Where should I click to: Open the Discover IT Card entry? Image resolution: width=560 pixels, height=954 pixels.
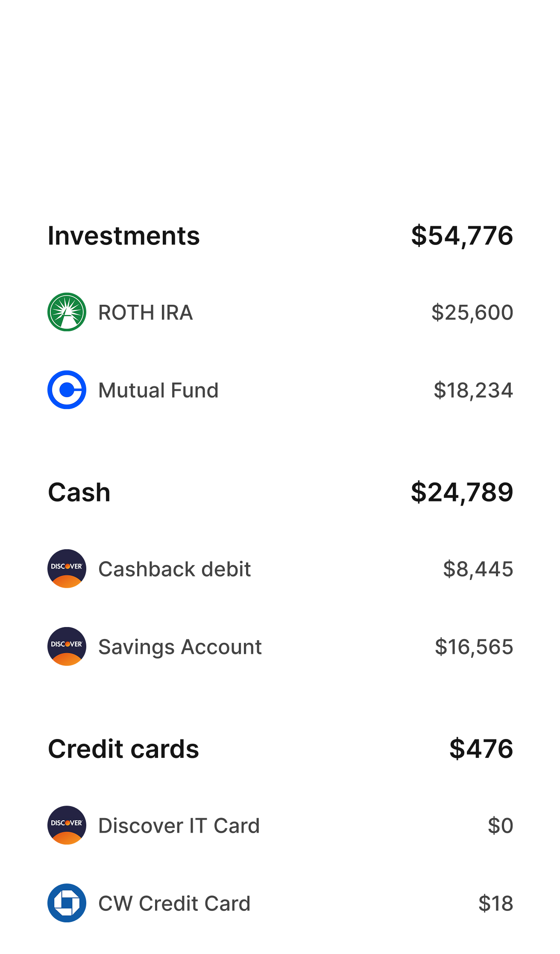click(280, 825)
